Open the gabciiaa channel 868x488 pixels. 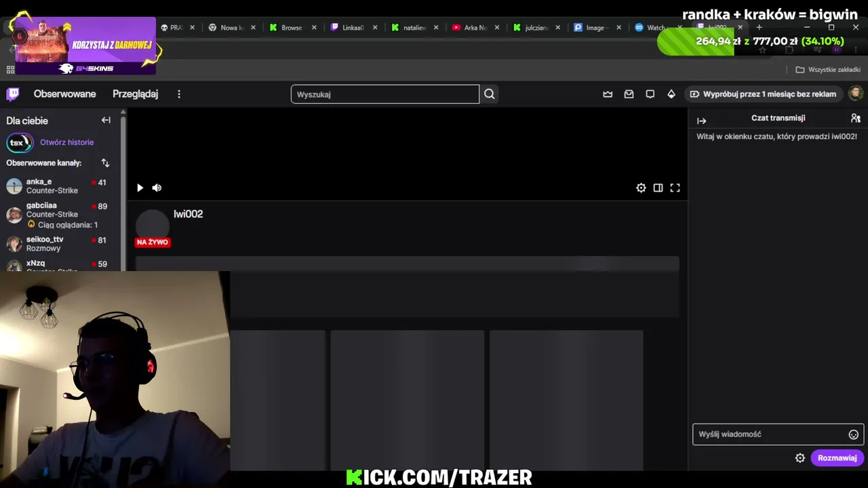click(x=60, y=215)
